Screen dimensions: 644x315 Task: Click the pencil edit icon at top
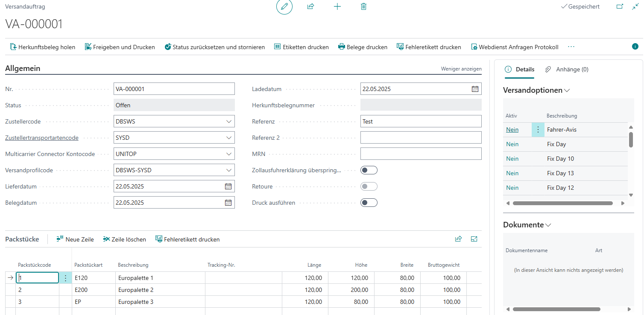click(284, 7)
